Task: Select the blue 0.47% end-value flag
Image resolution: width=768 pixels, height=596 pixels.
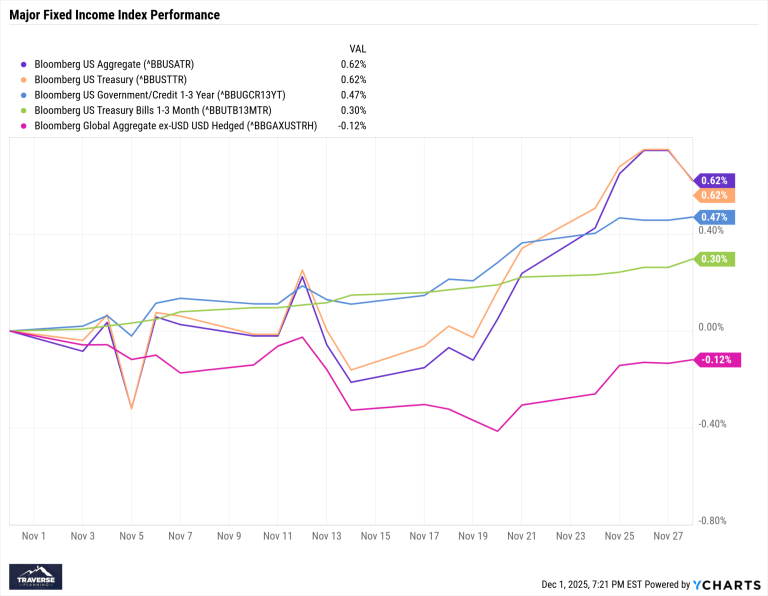Action: coord(713,217)
